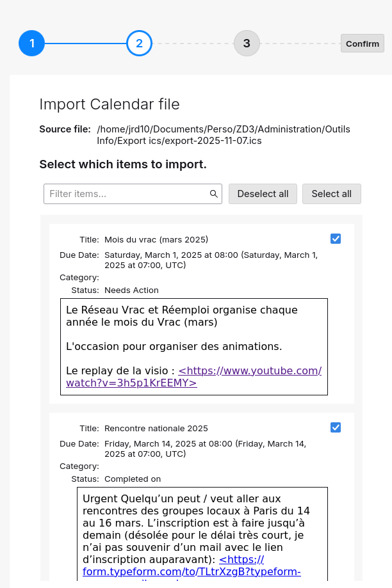Focus the Filter items text field
The height and width of the screenshot is (588, 392).
[x=128, y=194]
